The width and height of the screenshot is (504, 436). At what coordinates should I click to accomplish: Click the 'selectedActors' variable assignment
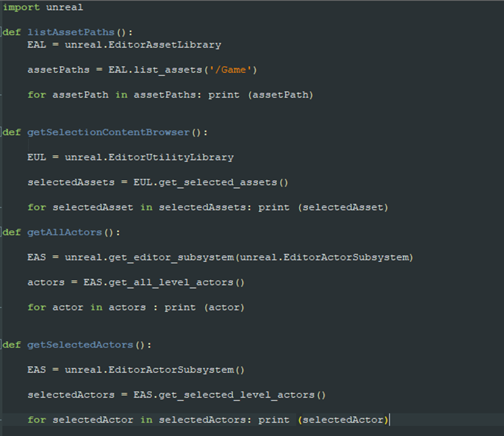tap(71, 395)
